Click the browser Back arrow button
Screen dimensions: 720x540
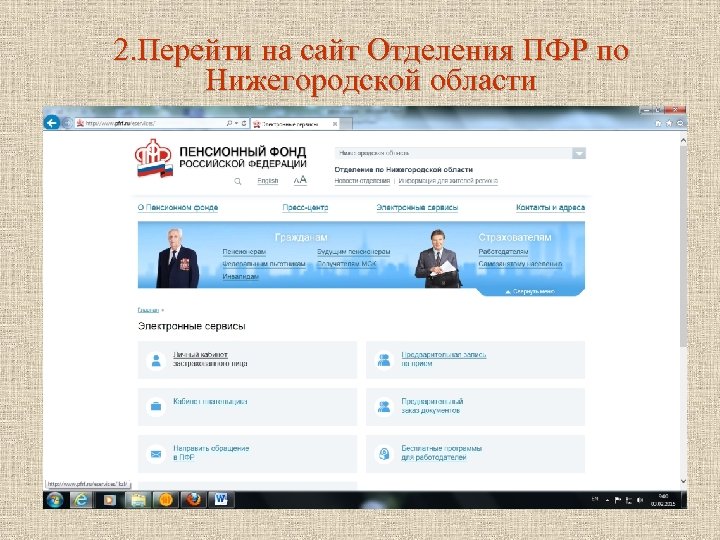52,123
